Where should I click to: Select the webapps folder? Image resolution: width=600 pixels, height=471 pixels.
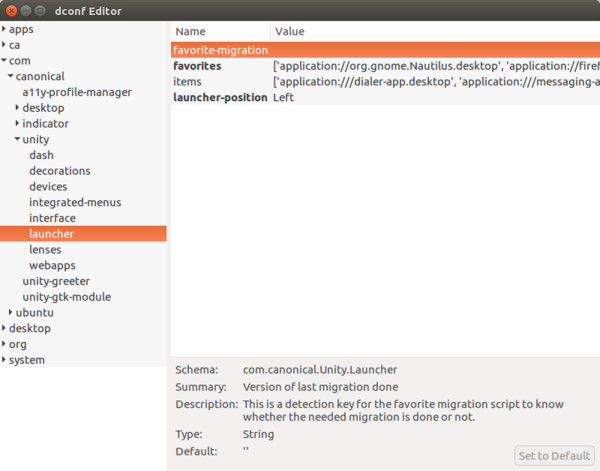click(52, 265)
